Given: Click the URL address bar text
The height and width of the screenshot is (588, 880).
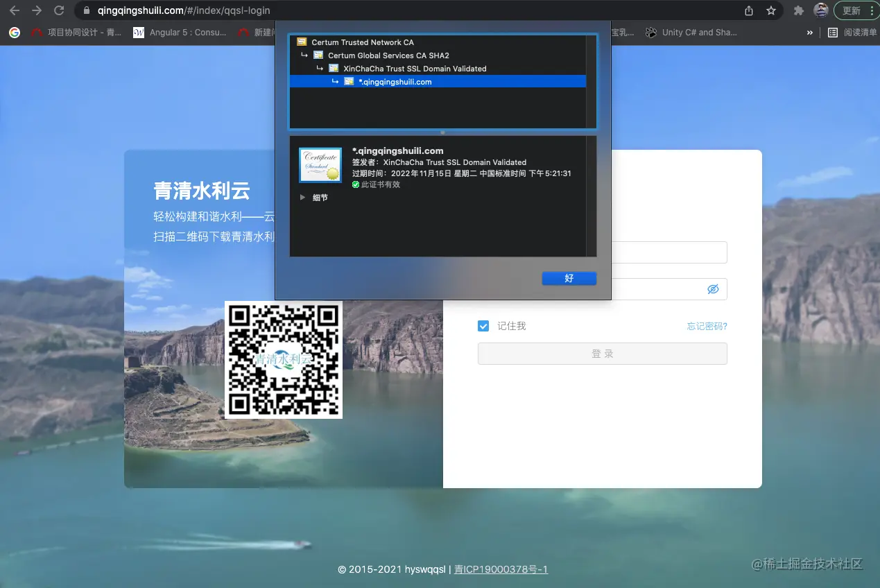Looking at the screenshot, I should click(x=184, y=10).
